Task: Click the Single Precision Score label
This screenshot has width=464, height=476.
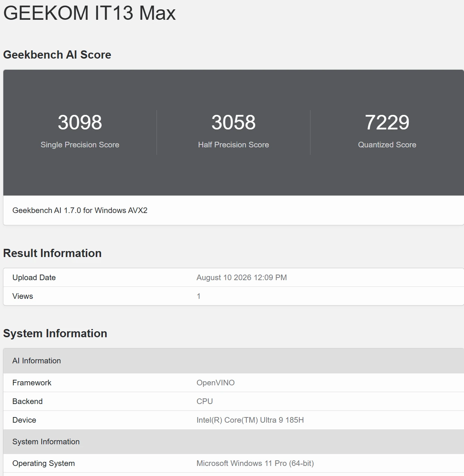Action: click(80, 145)
